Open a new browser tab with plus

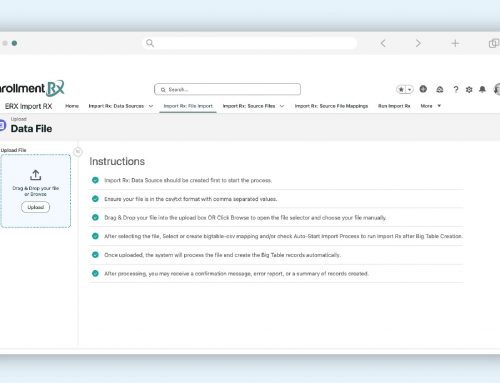click(455, 43)
